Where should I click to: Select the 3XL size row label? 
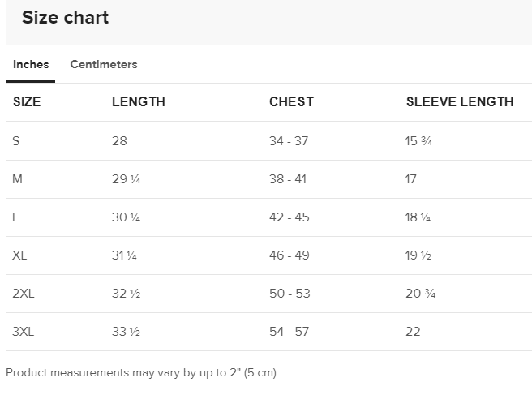[24, 332]
